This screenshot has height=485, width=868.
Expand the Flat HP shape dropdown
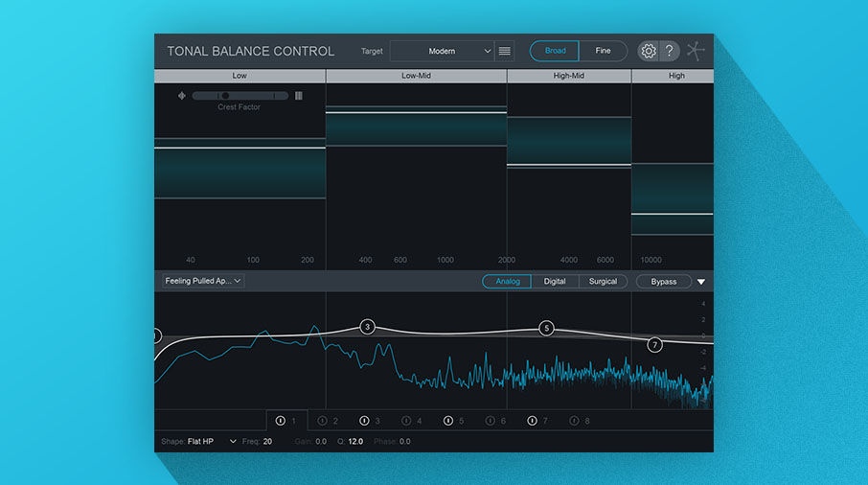click(233, 442)
